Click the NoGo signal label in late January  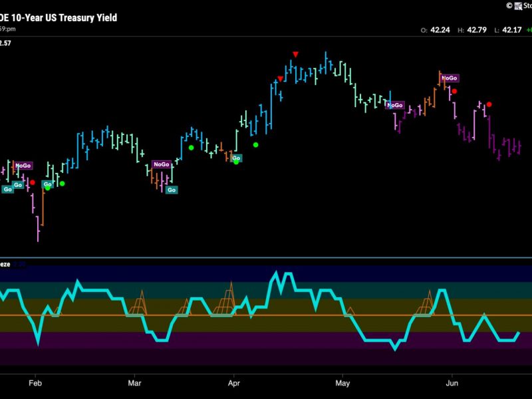pos(23,166)
